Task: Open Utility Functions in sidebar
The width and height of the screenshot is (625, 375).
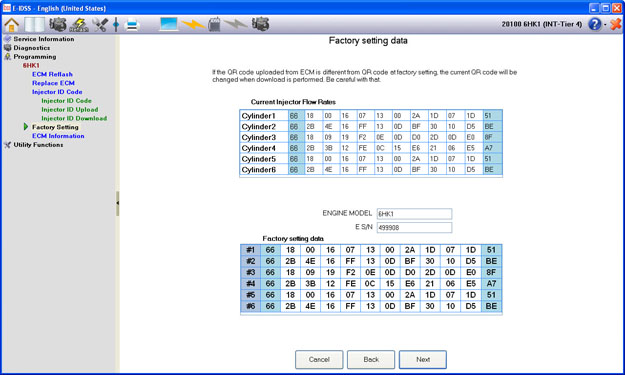Action: (x=38, y=145)
